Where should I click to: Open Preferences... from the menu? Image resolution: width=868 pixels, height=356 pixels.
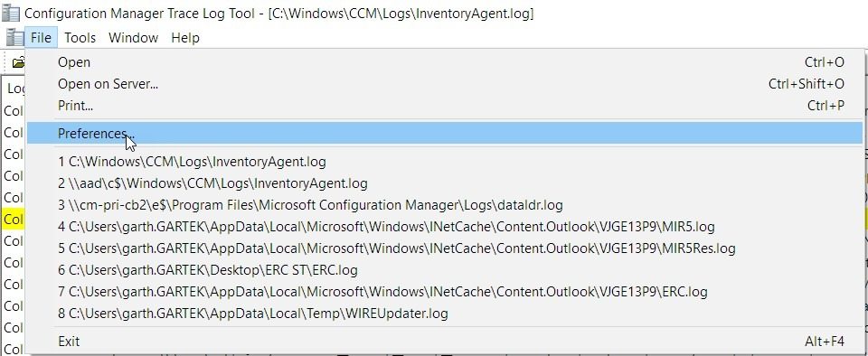(445, 133)
